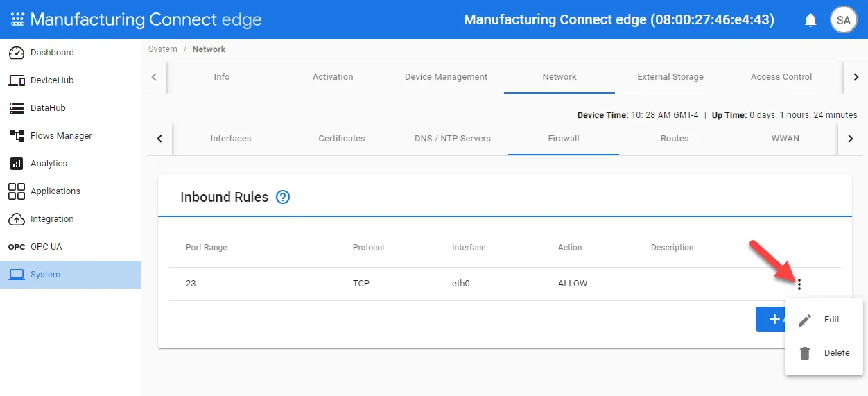The height and width of the screenshot is (396, 868).
Task: Click the device MAC address title
Action: coord(619,20)
